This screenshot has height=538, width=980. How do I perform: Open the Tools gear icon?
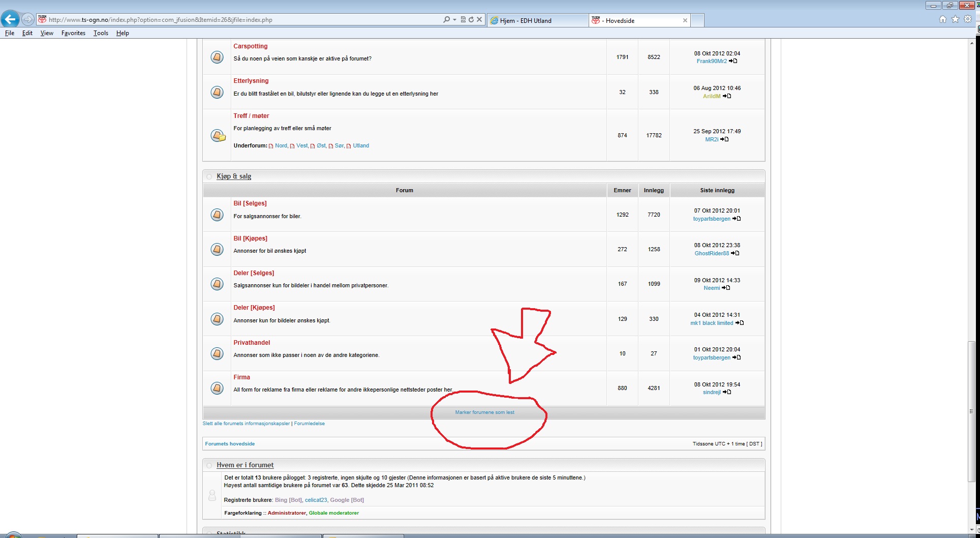(968, 19)
